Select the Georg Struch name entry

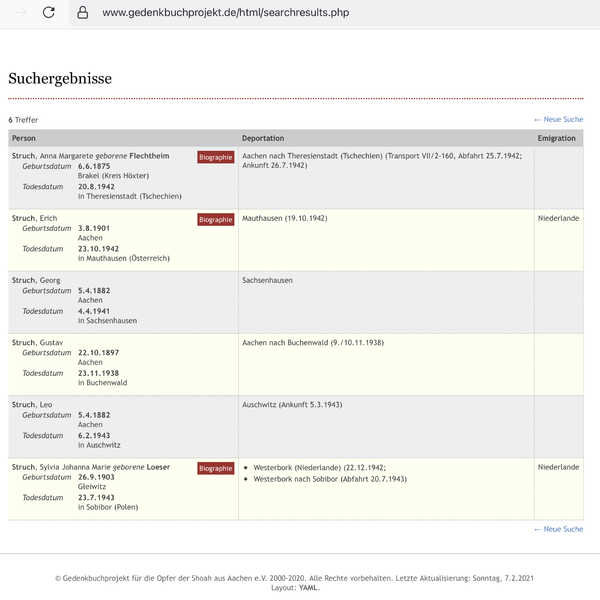click(36, 281)
